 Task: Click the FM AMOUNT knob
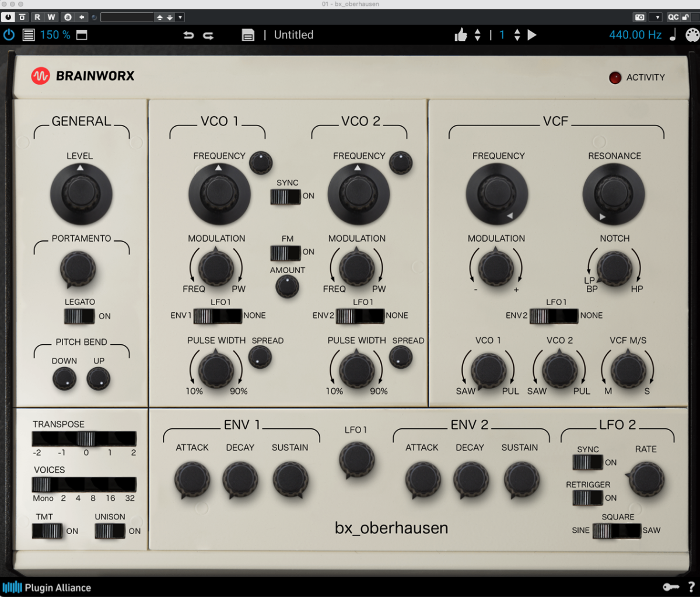tap(287, 287)
